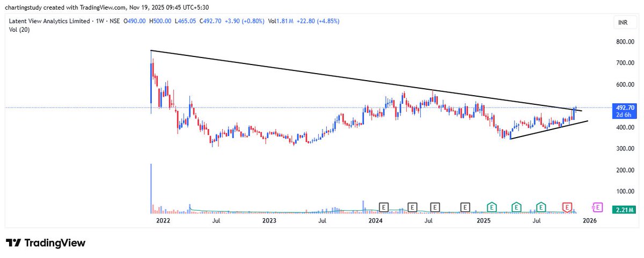Image resolution: width=644 pixels, height=258 pixels.
Task: Click the 2023 time axis label
Action: (269, 220)
